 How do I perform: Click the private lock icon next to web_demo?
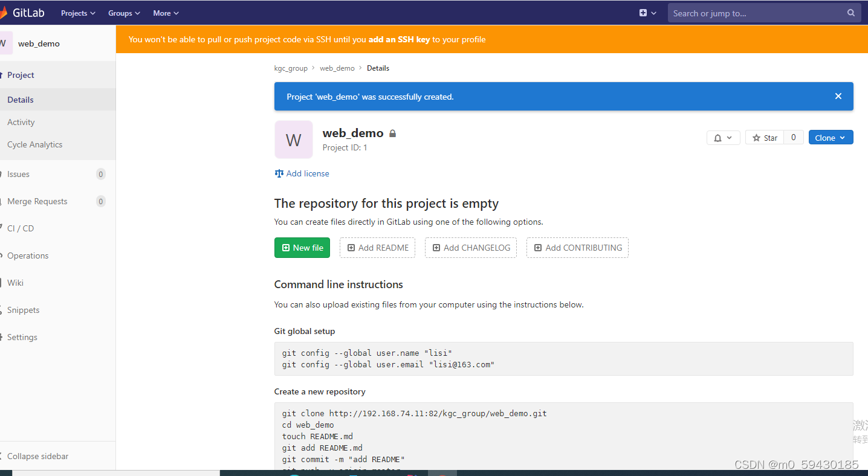click(393, 133)
